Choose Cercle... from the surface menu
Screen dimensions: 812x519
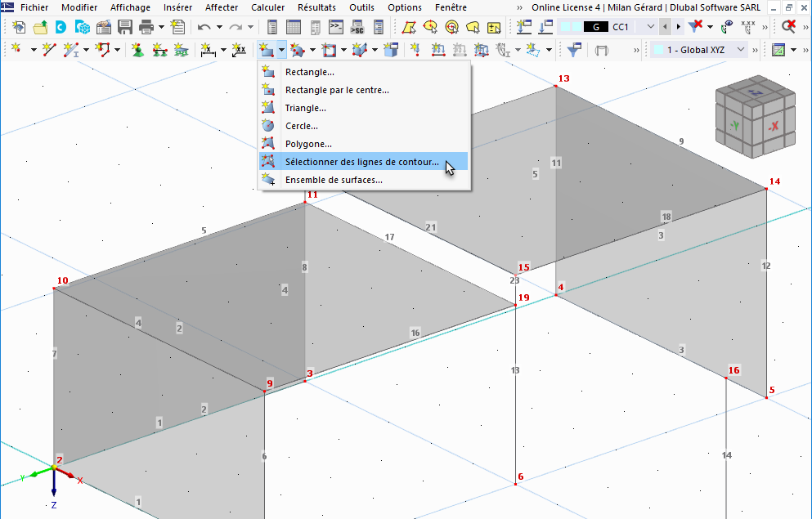(364, 126)
